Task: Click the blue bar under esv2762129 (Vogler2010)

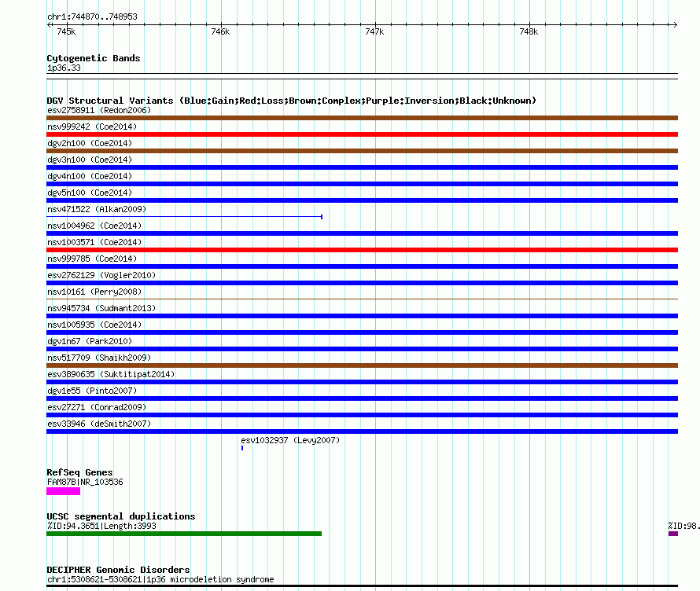Action: coord(362,283)
